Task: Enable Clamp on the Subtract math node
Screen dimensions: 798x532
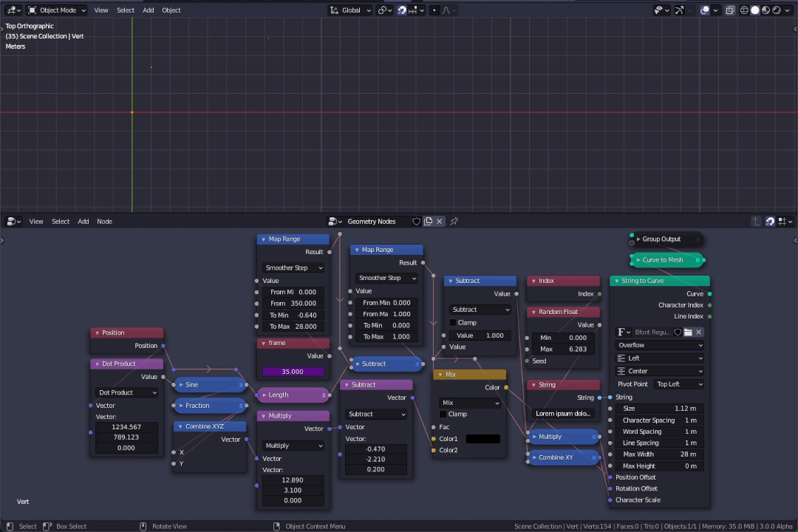Action: click(453, 323)
